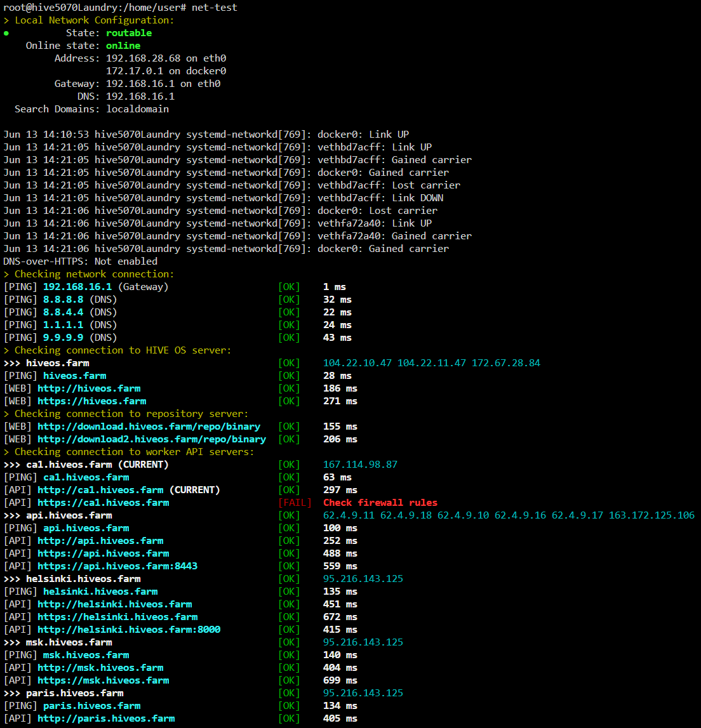Select the '672 ms' helsinki HTTPS result

pos(340,616)
